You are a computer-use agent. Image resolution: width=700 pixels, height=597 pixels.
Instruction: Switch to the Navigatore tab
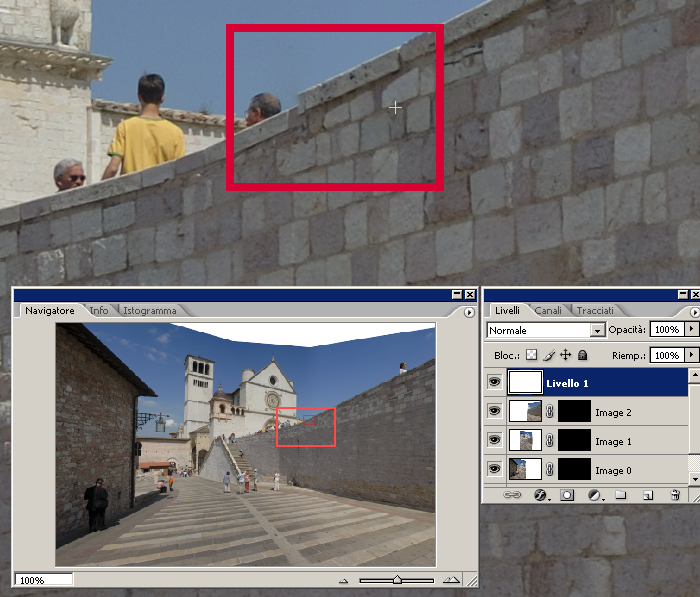[x=50, y=310]
